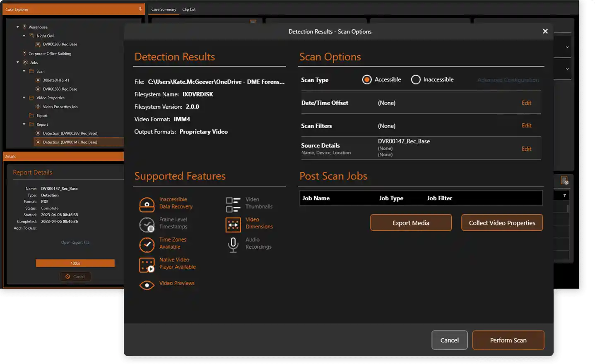Click Cancel in the Report Details panel
This screenshot has height=364, width=595.
pos(75,276)
